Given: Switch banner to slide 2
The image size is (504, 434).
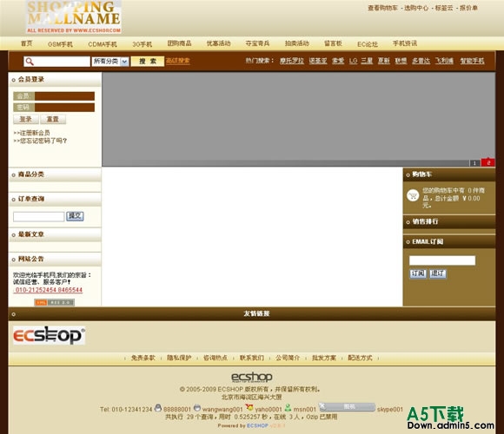Looking at the screenshot, I should [488, 162].
